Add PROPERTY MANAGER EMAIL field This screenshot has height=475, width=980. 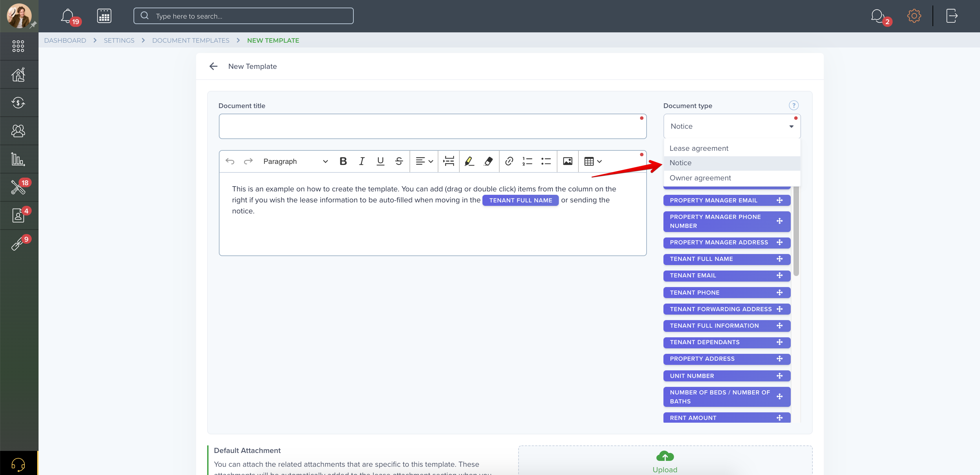727,200
